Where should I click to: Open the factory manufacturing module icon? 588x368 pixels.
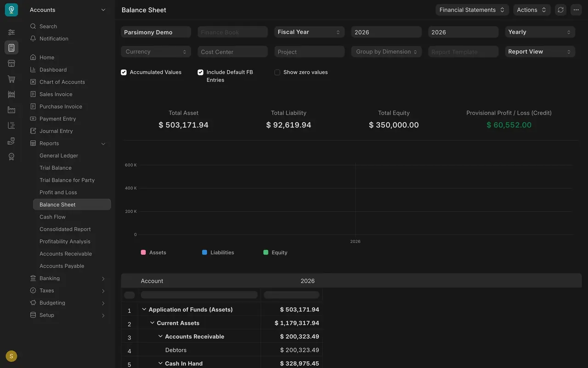point(11,110)
